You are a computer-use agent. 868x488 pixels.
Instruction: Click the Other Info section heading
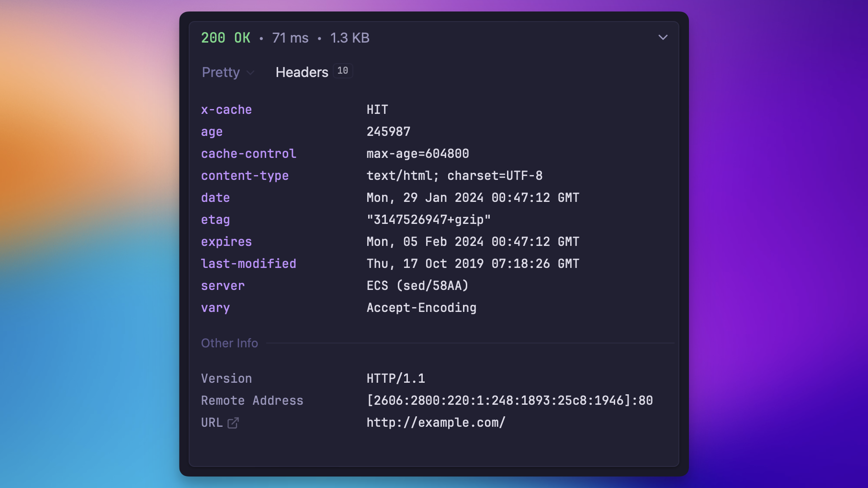coord(229,343)
